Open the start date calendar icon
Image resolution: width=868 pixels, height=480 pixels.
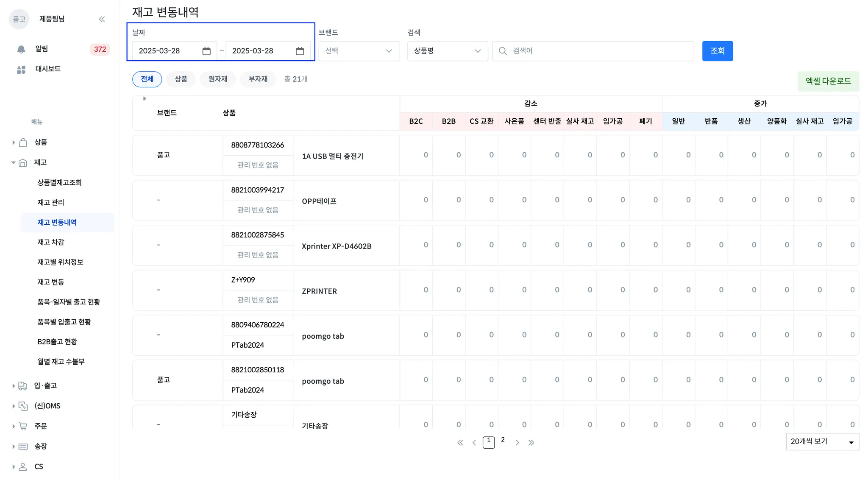(206, 51)
